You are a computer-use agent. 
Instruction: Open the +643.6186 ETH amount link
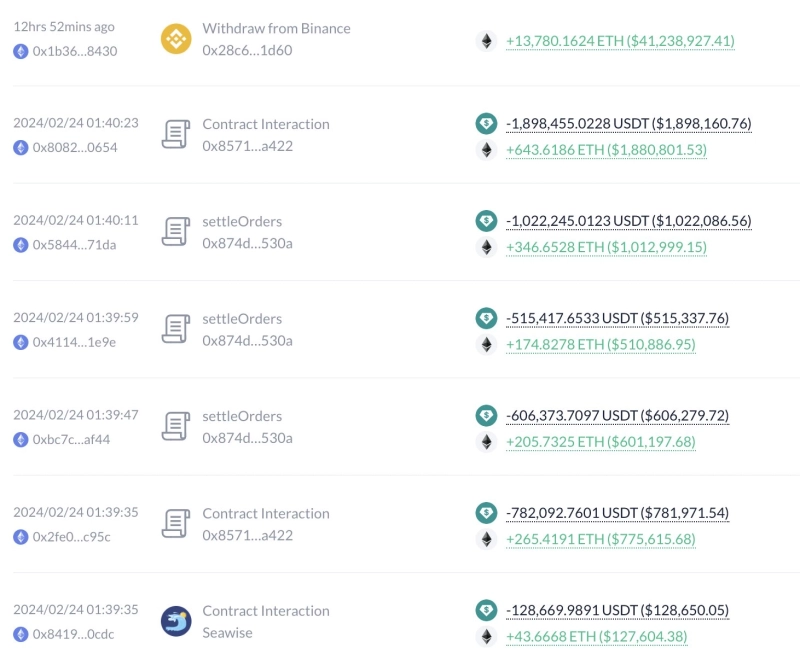point(606,150)
